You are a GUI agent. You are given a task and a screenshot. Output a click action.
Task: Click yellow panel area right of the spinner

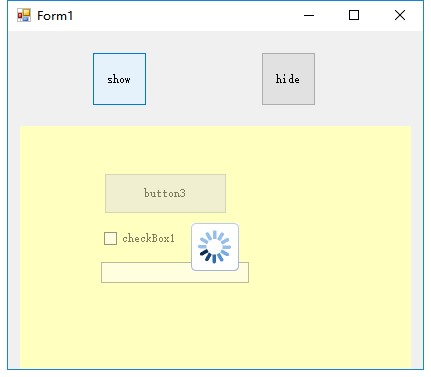point(323,247)
